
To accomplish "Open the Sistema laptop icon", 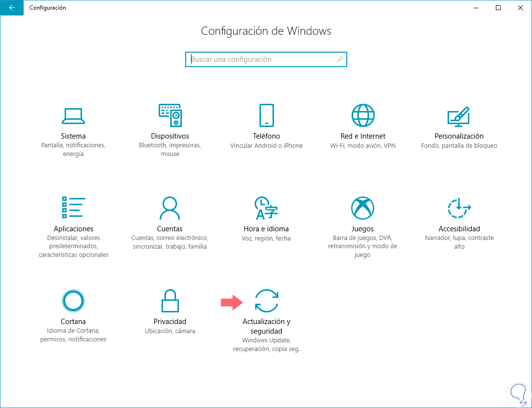I will (73, 116).
